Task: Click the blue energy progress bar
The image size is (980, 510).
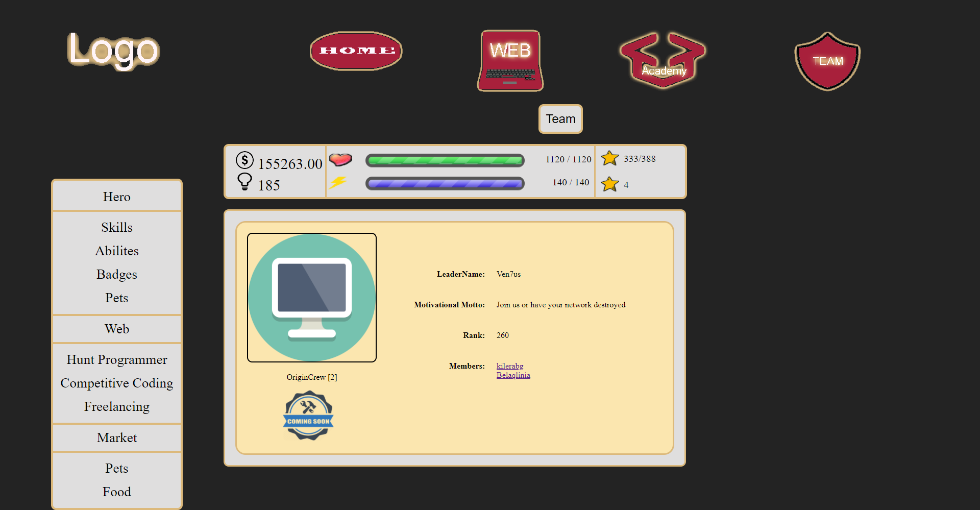Action: pos(445,183)
